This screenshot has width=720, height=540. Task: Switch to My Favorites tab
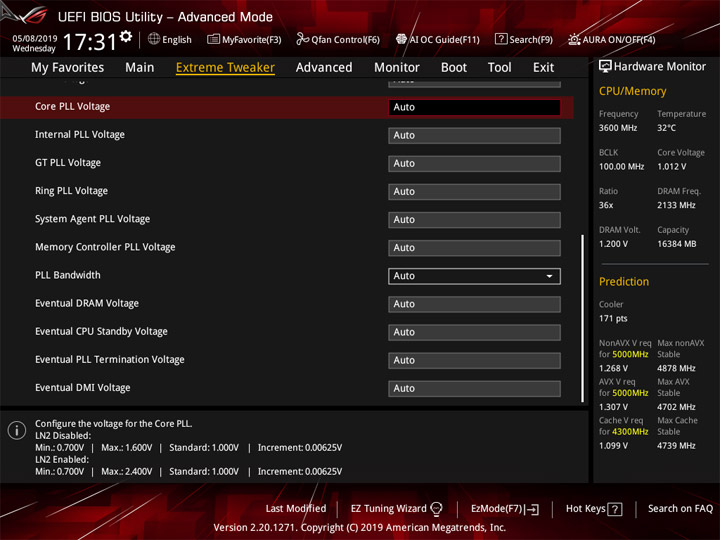(68, 68)
